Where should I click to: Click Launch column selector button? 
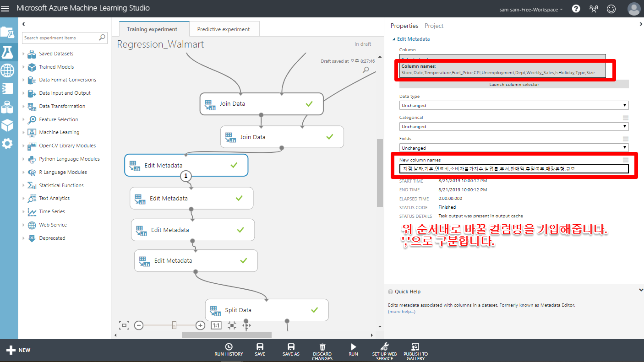[514, 84]
